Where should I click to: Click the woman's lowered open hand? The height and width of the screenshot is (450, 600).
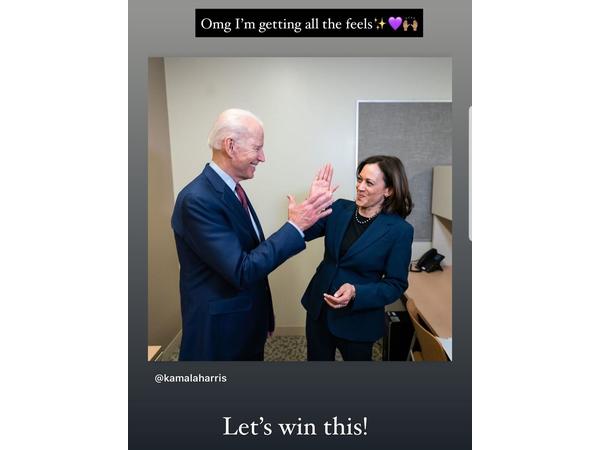click(339, 296)
